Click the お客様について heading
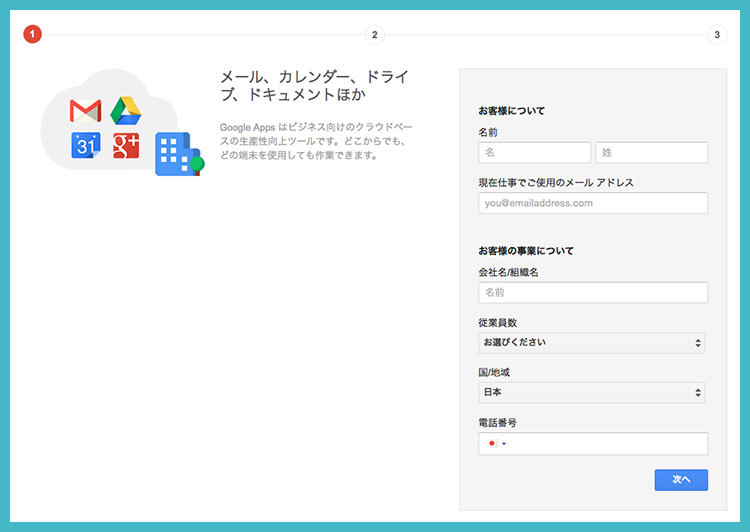 click(511, 111)
